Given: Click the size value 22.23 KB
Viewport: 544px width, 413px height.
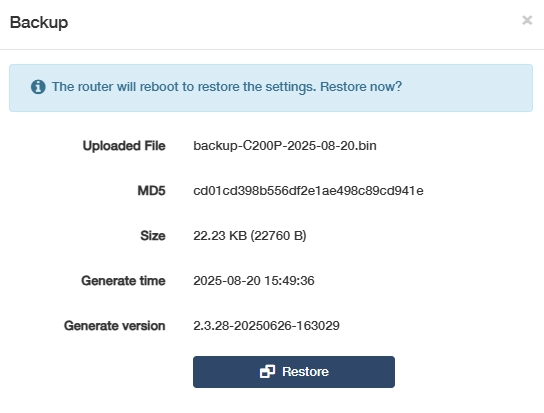Looking at the screenshot, I should tap(220, 236).
